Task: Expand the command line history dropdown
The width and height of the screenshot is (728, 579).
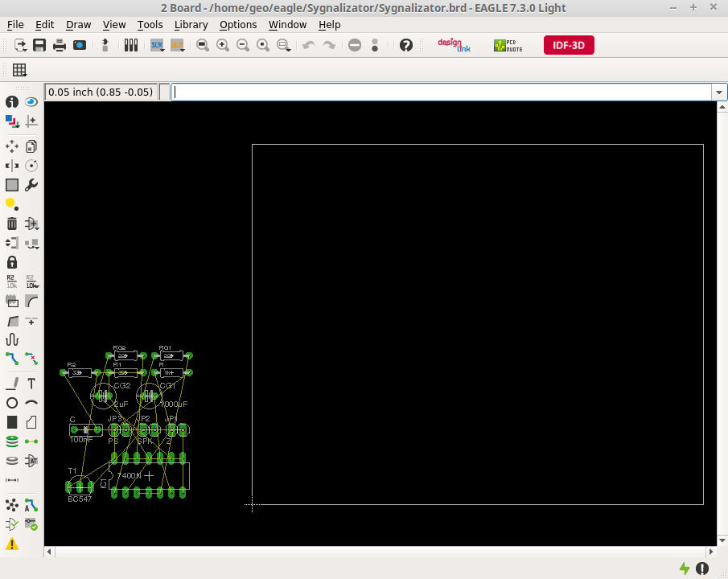Action: coord(719,92)
